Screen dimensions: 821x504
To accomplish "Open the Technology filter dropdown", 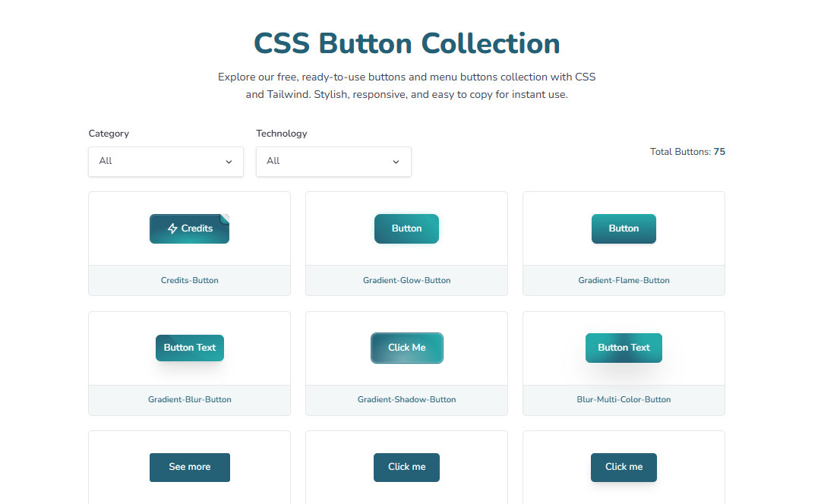I will point(333,161).
